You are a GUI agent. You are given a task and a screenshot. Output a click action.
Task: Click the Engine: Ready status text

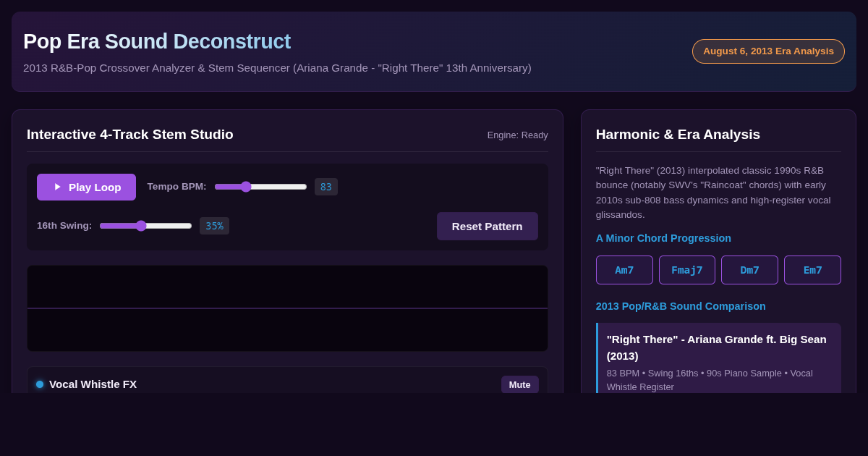click(x=517, y=135)
